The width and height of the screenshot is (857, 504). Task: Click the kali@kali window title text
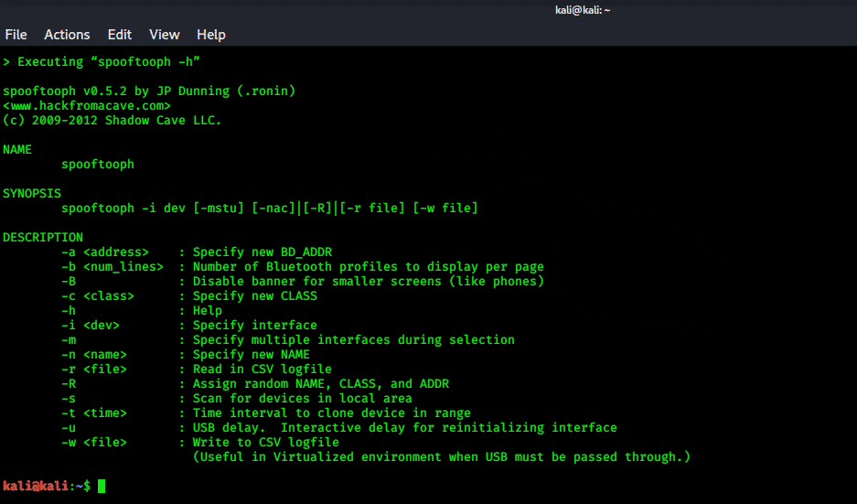pos(584,10)
